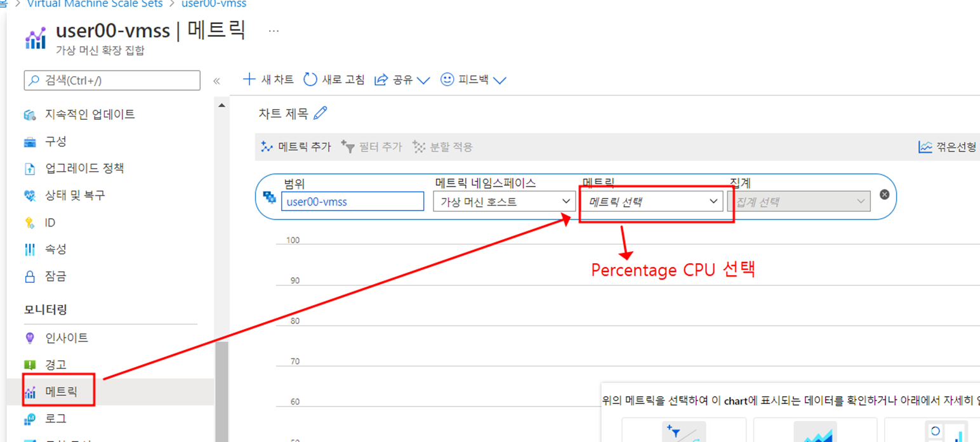The width and height of the screenshot is (980, 442).
Task: Click the sidebar search box
Action: point(112,81)
